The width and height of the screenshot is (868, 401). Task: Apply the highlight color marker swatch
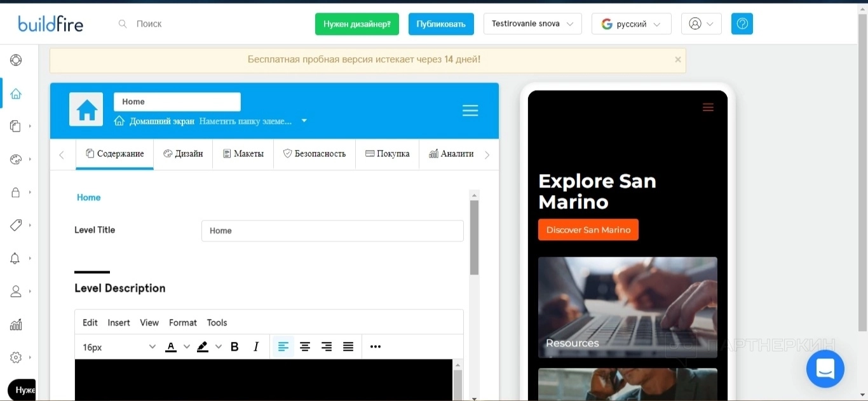point(203,347)
